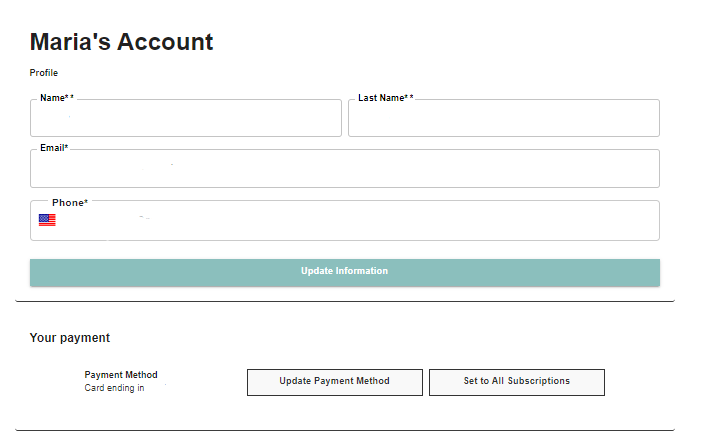Click the Maria's Account heading
This screenshot has width=708, height=448.
click(121, 42)
